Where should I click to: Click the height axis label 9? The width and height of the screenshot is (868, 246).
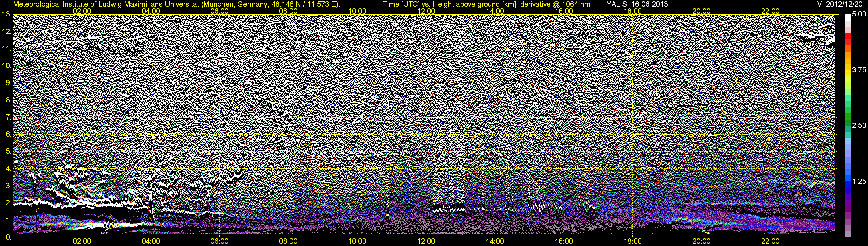tap(8, 83)
